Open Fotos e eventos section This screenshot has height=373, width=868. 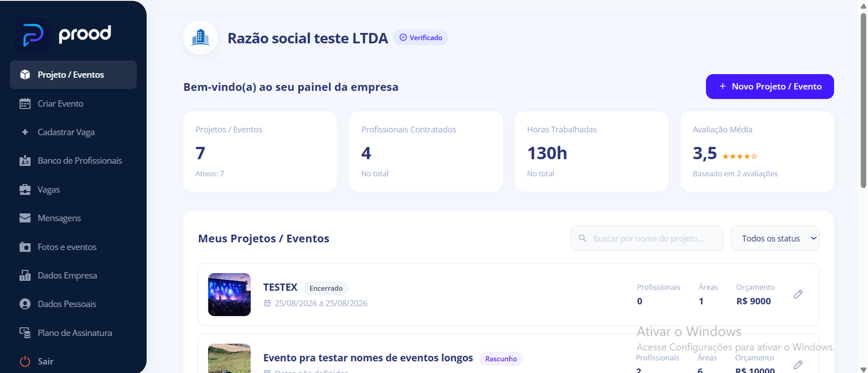pyautogui.click(x=73, y=247)
